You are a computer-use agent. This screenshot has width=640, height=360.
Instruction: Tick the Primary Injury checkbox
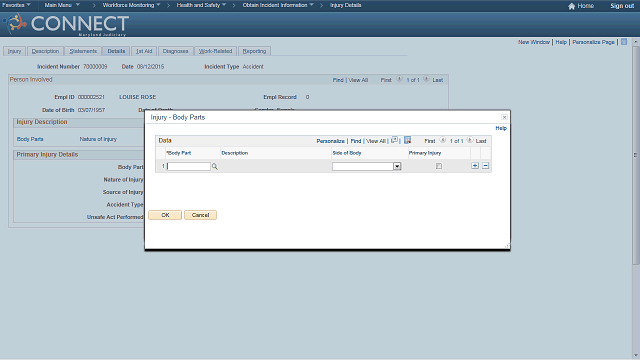439,166
